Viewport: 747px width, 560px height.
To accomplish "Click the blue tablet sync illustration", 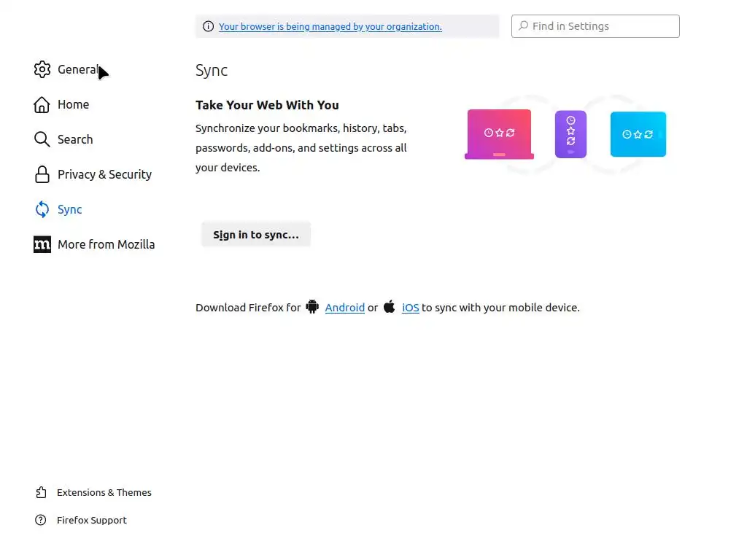I will coord(638,134).
